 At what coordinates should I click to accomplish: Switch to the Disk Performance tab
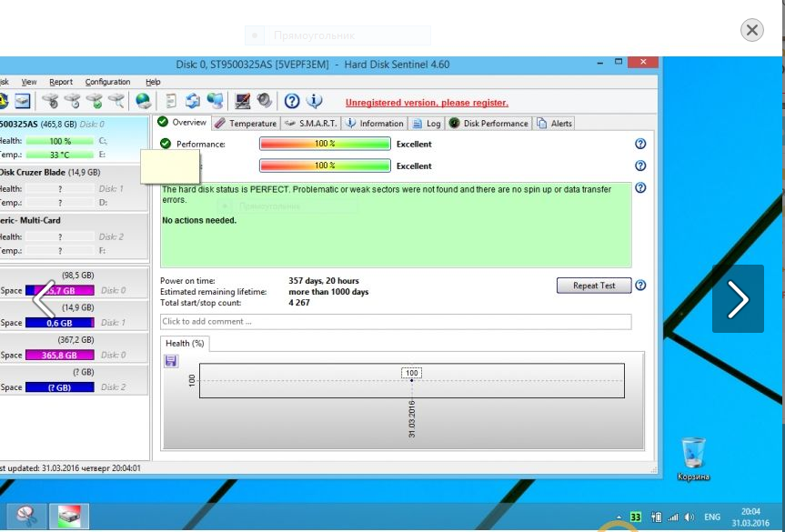click(x=488, y=123)
